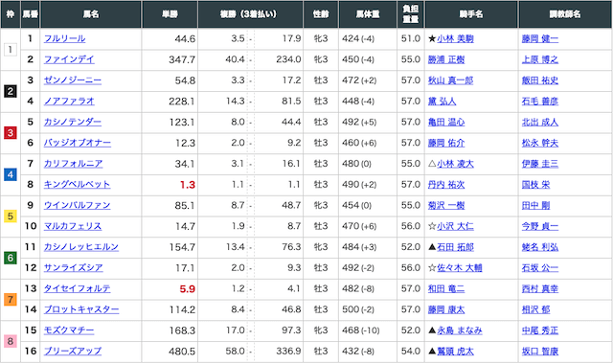Click the 馬体重 column header
Screen dimensions: 613x364
368,14
